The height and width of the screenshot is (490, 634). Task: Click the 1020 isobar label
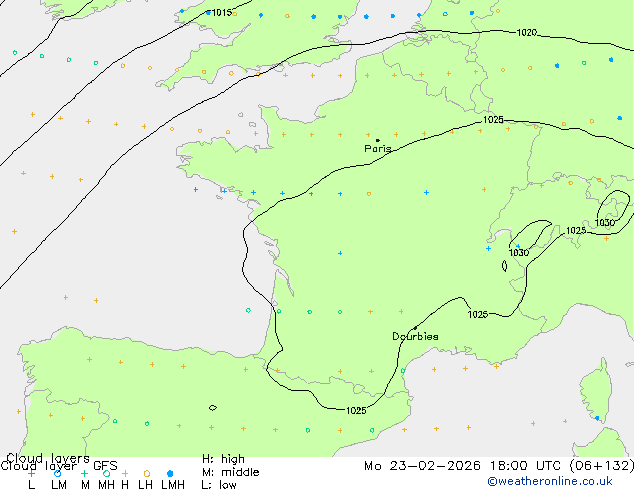click(527, 32)
